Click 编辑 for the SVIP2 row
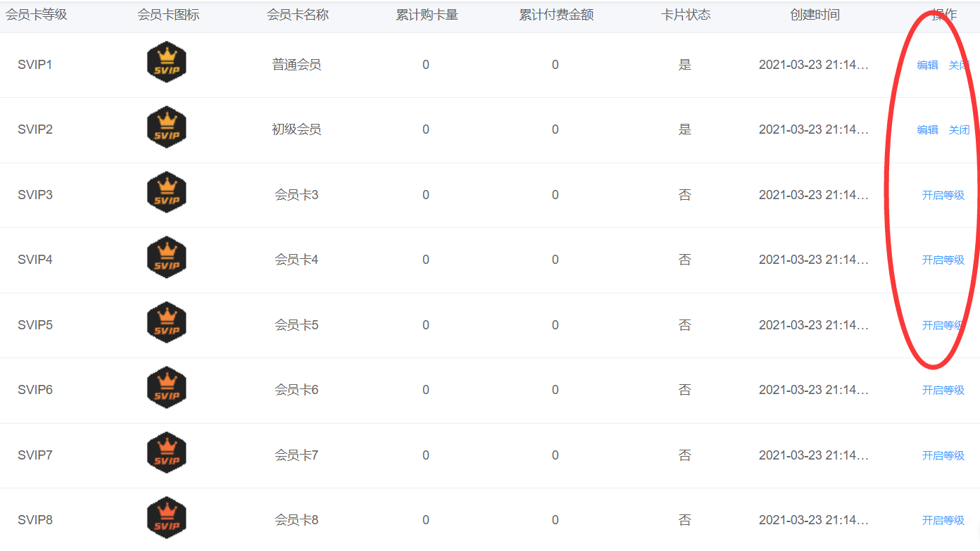 pos(927,129)
